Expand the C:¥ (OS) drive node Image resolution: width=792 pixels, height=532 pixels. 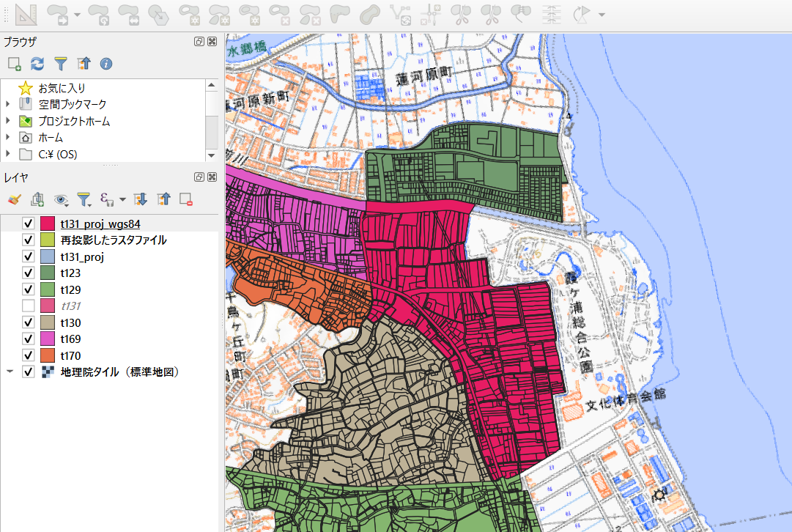[x=7, y=154]
